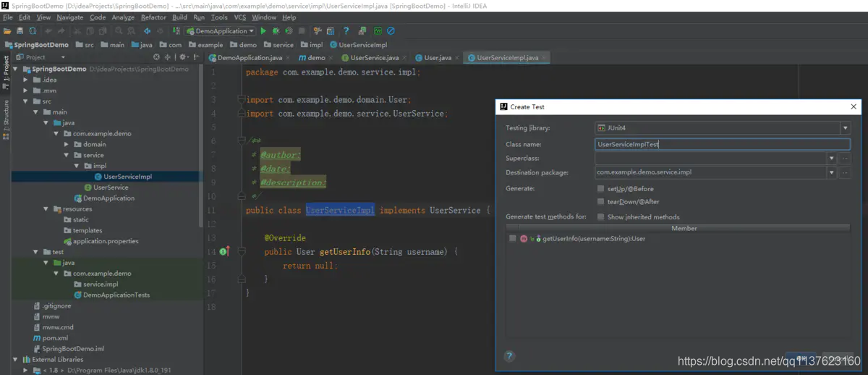Click the Save All toolbar icon
868x375 pixels.
(x=21, y=31)
